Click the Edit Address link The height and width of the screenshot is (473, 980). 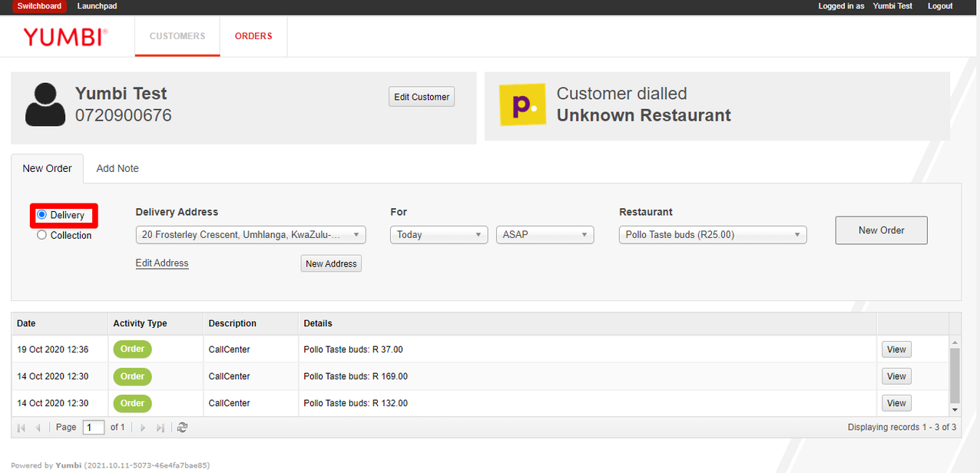pos(162,263)
